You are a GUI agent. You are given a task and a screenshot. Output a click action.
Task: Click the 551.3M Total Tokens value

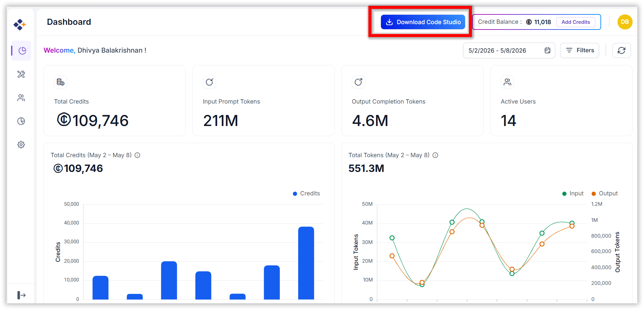pos(366,168)
